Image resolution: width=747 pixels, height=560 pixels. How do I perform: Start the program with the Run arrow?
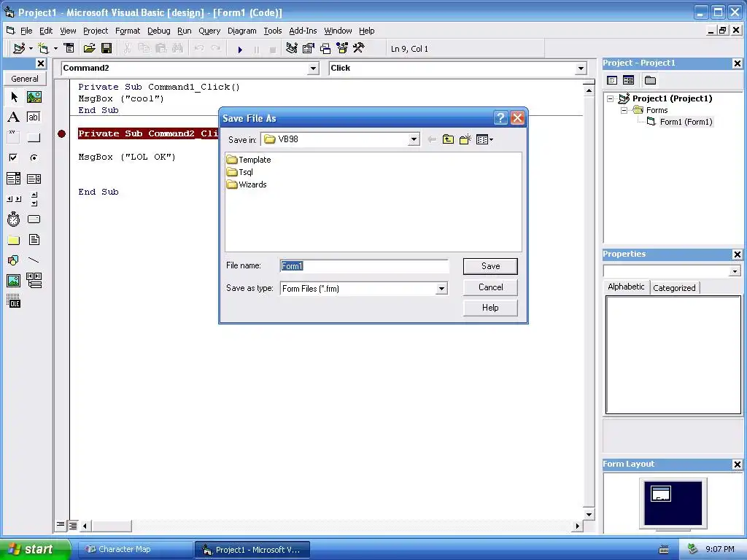click(240, 49)
